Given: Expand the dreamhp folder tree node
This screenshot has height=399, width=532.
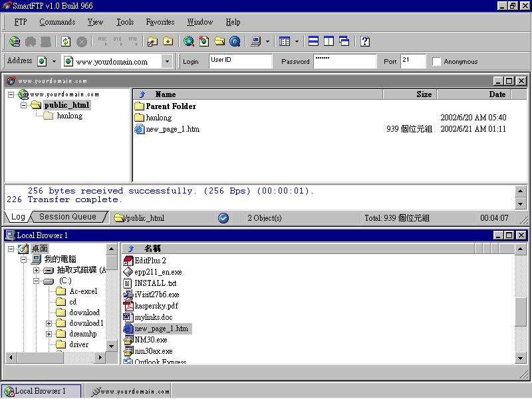Looking at the screenshot, I should 49,334.
